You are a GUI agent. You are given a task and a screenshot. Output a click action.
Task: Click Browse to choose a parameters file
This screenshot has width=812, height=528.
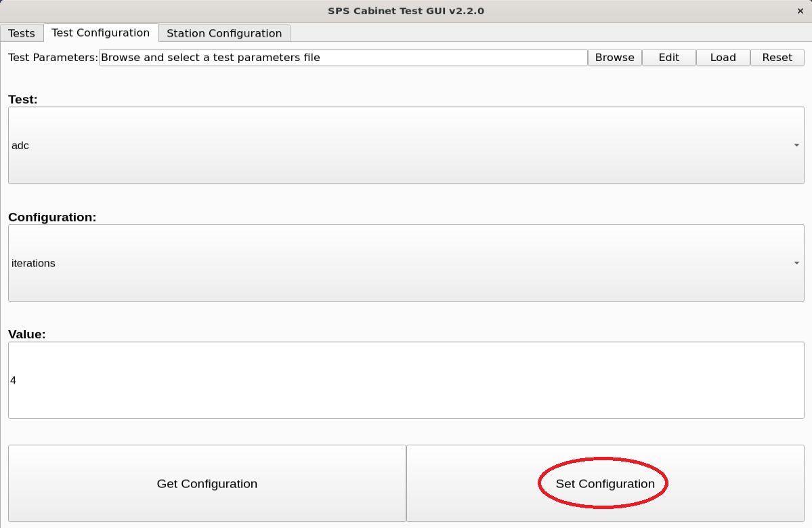(614, 58)
